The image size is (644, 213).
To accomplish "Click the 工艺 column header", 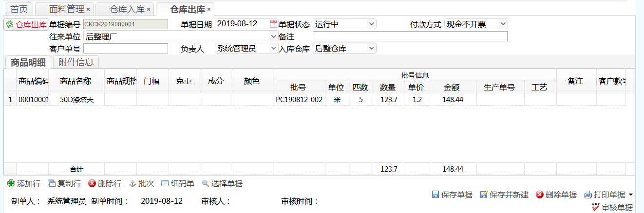I will point(540,87).
